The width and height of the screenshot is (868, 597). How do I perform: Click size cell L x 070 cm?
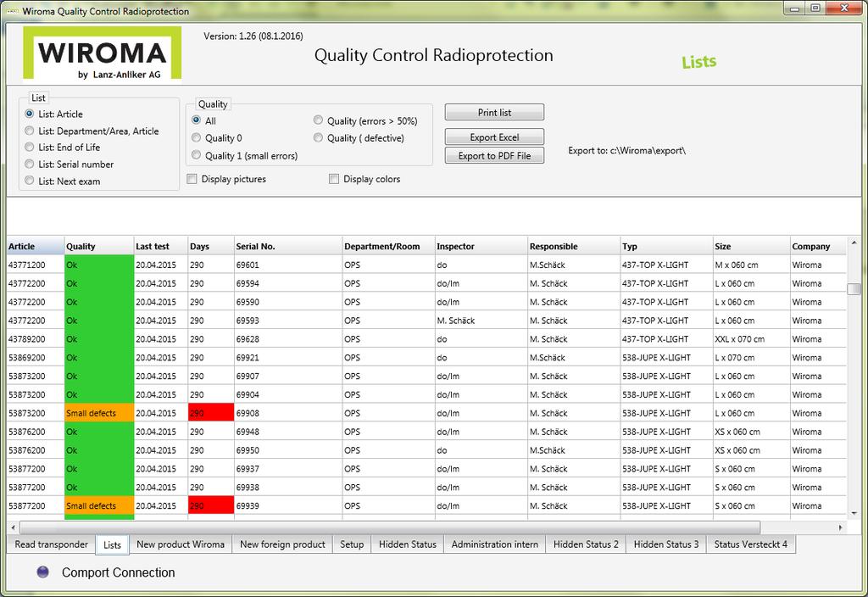(751, 357)
